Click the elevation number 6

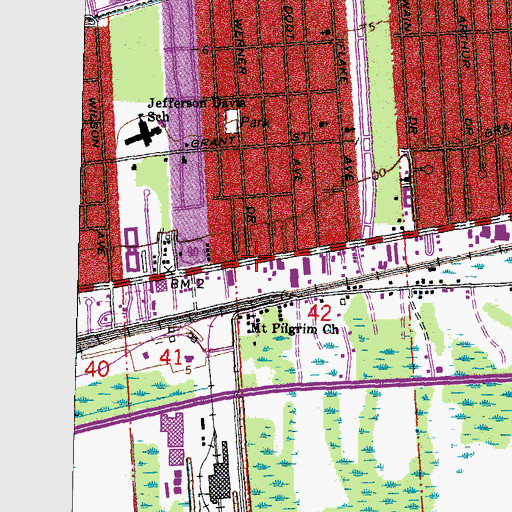(205, 50)
